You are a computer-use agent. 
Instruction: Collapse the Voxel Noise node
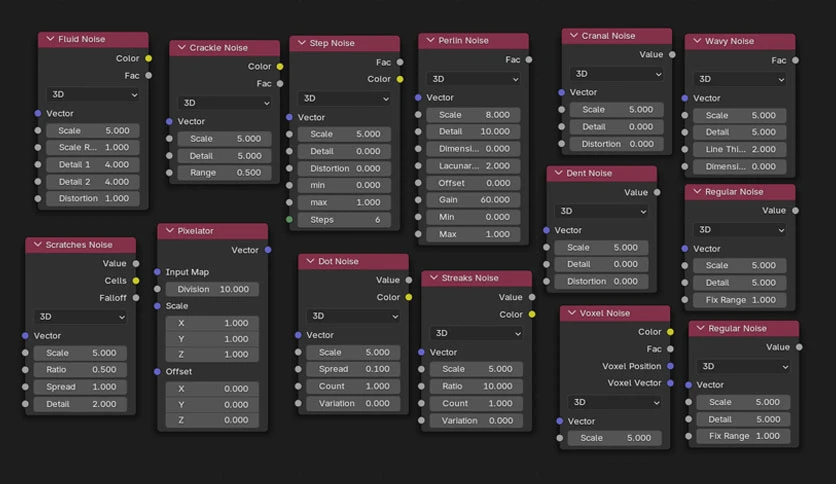(x=572, y=312)
